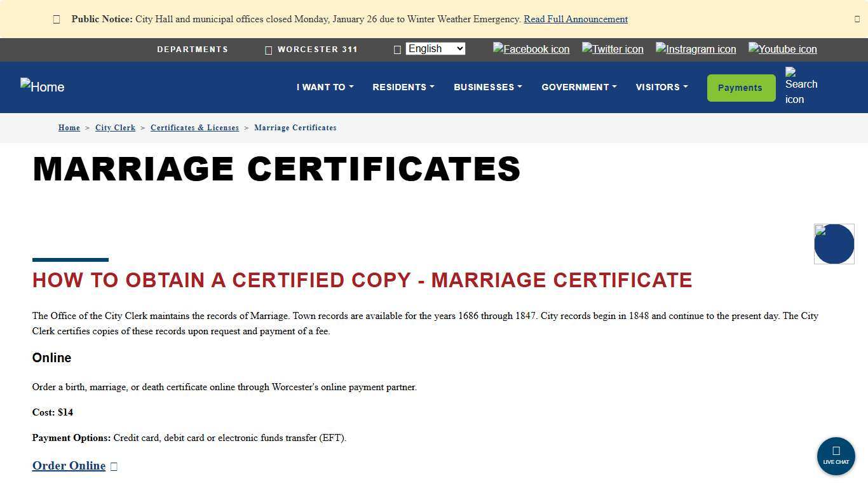Click the Home logo icon
Viewport: 868px width, 488px height.
(x=42, y=87)
